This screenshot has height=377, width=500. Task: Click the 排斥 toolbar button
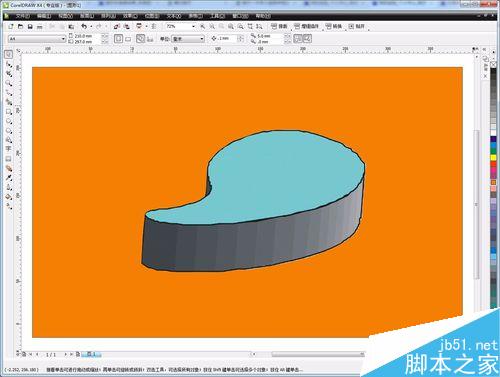coord(279,26)
